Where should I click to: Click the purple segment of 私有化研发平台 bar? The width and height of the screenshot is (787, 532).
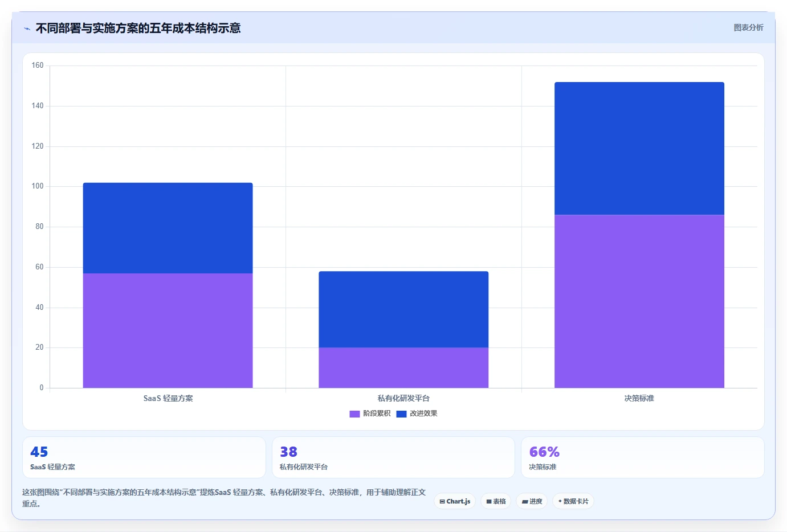(x=403, y=367)
